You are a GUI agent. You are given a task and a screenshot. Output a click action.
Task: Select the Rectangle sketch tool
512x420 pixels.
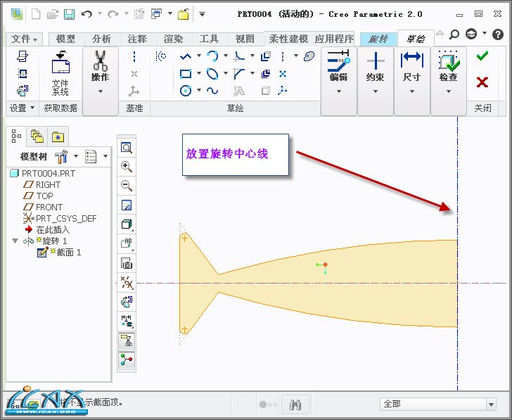(x=186, y=74)
